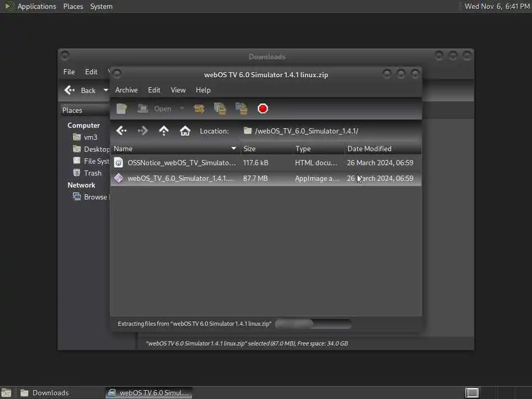Click the workspace switcher in bottom panel
Viewport: 532px width, 399px height.
(472, 393)
